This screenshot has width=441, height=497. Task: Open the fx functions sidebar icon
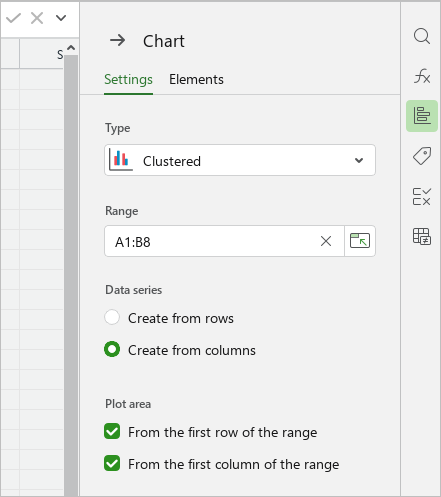coord(422,76)
